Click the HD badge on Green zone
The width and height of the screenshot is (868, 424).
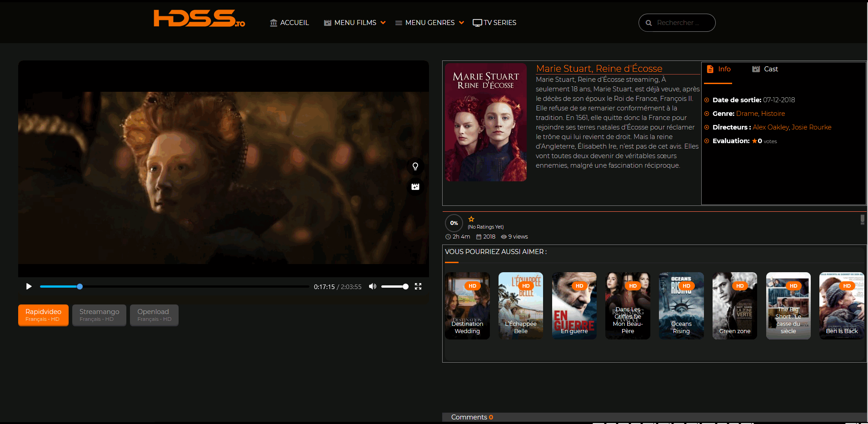[x=740, y=286]
